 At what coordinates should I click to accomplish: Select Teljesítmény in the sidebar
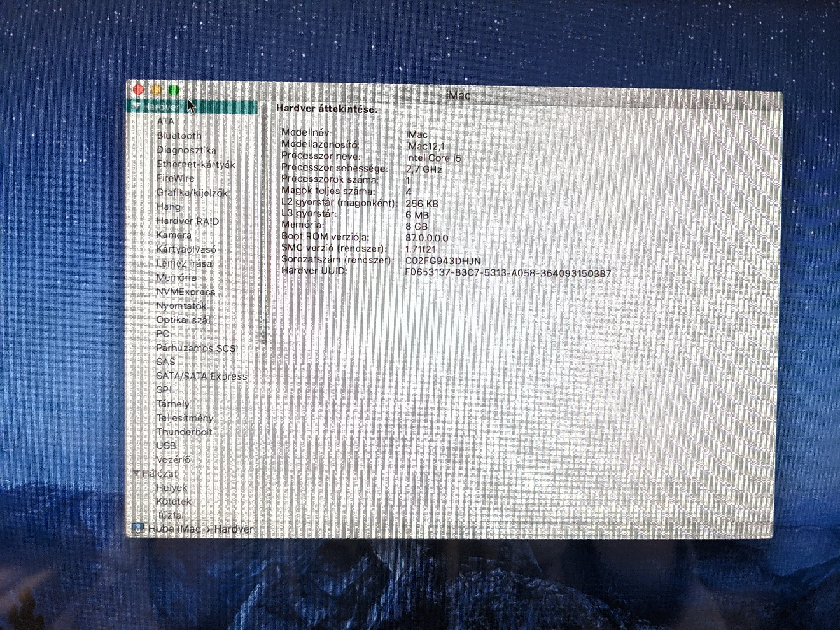click(185, 418)
